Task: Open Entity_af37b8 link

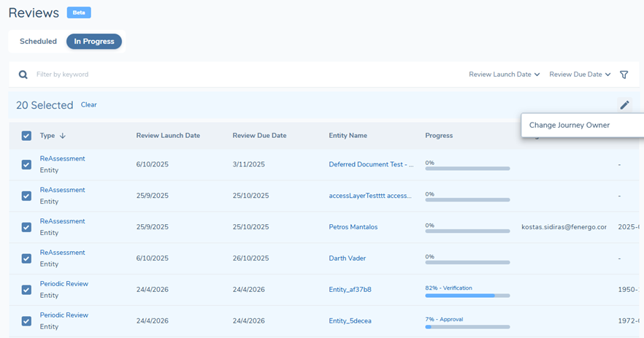Action: [x=350, y=290]
